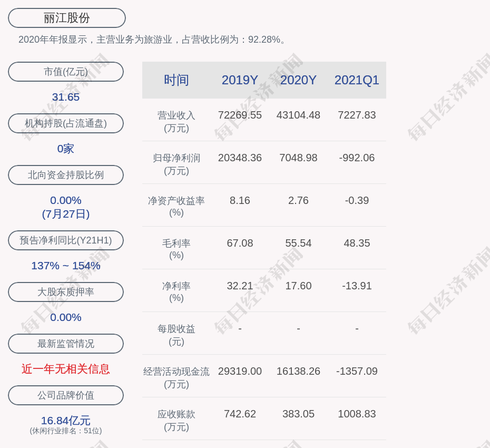Click the 2020Y column header
The width and height of the screenshot is (490, 448).
298,80
